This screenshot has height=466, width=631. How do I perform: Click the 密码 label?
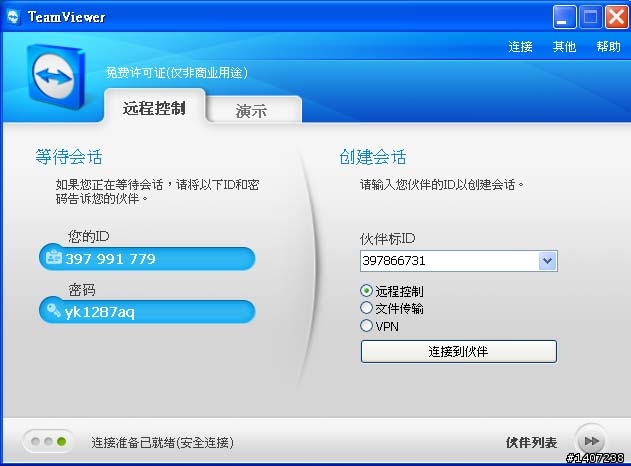[82, 289]
